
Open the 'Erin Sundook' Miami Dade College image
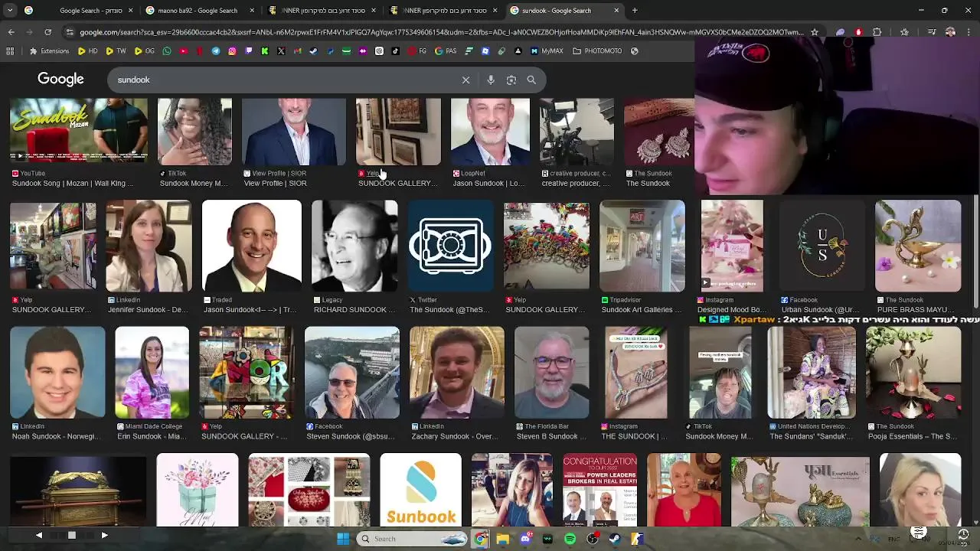152,372
